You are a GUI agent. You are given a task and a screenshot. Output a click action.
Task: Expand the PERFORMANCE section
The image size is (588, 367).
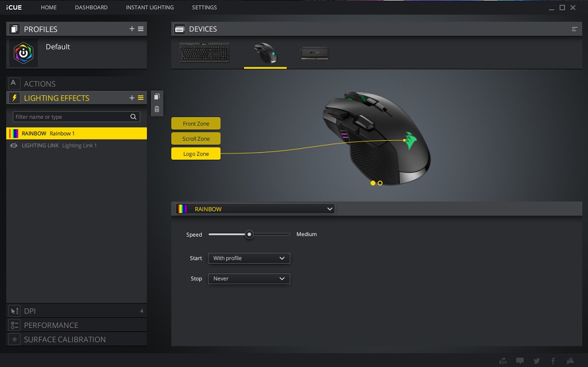(76, 325)
